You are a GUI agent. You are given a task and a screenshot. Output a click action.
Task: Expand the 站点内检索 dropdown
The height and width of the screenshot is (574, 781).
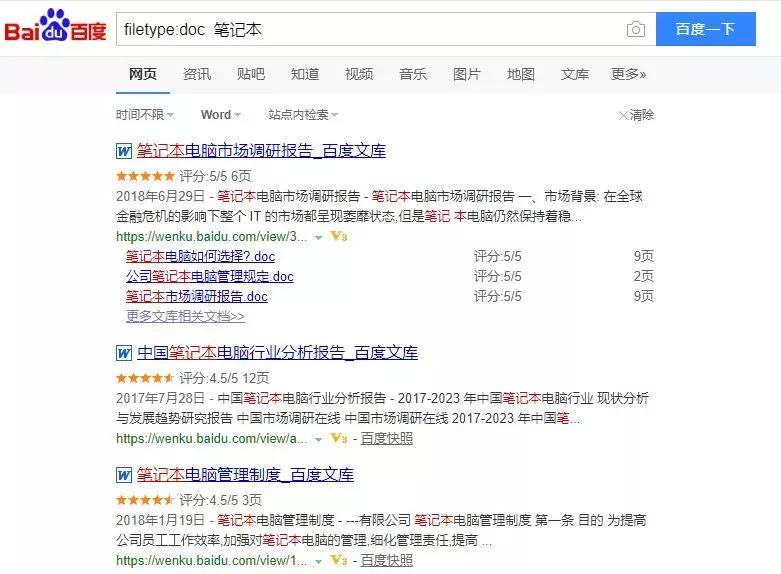303,115
